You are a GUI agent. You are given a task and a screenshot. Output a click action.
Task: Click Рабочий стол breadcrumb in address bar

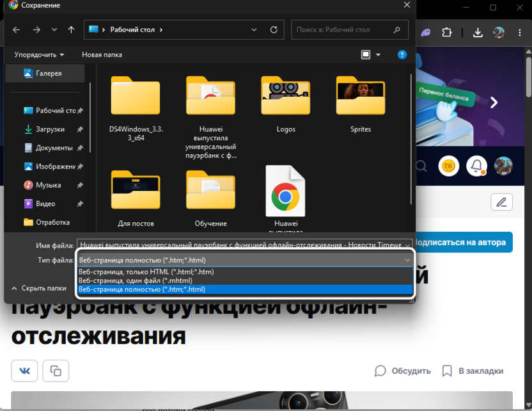pos(132,30)
